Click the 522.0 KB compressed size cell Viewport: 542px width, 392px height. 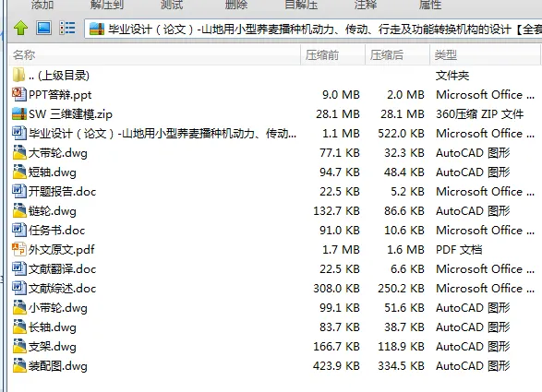[x=401, y=134]
